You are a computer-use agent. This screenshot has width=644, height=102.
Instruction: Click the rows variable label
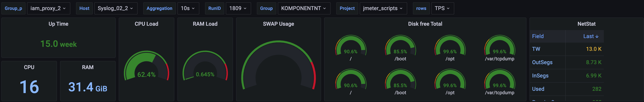coord(421,8)
